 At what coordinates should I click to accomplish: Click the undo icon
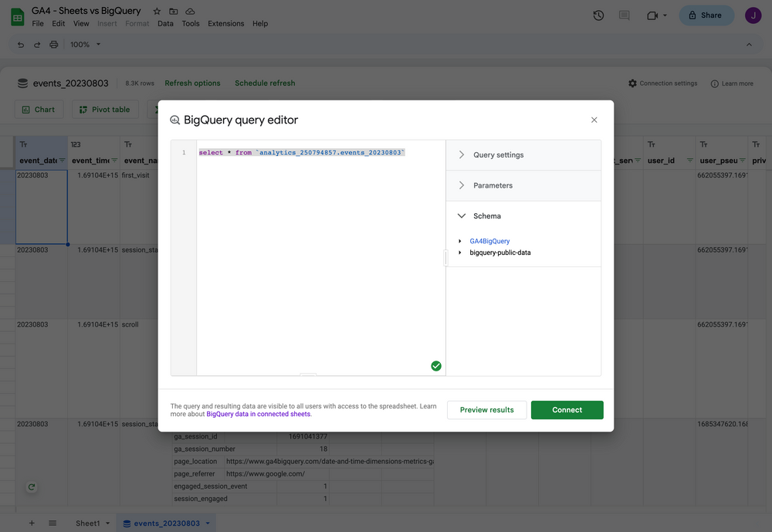(20, 44)
